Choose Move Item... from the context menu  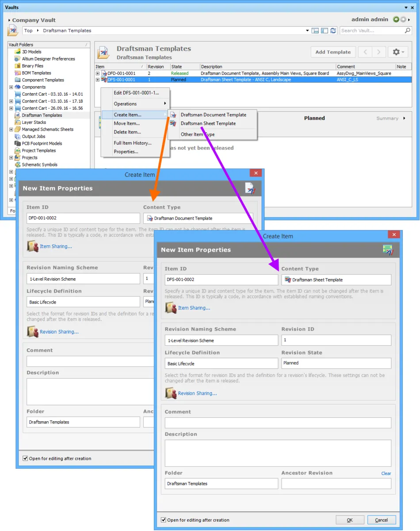coord(135,123)
